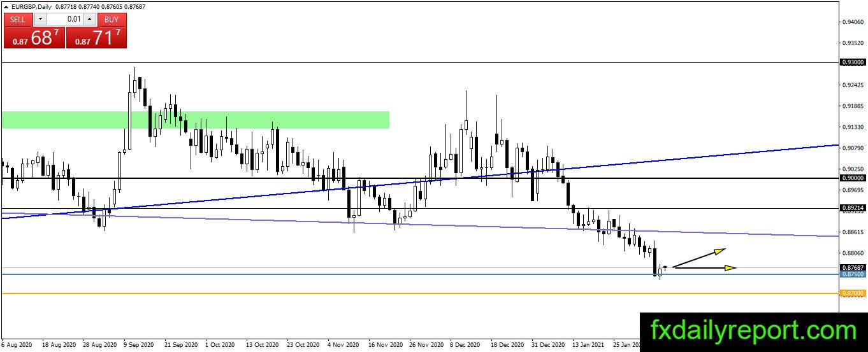Click the 0.87500 price level label
Image resolution: width=868 pixels, height=352 pixels.
tap(853, 274)
